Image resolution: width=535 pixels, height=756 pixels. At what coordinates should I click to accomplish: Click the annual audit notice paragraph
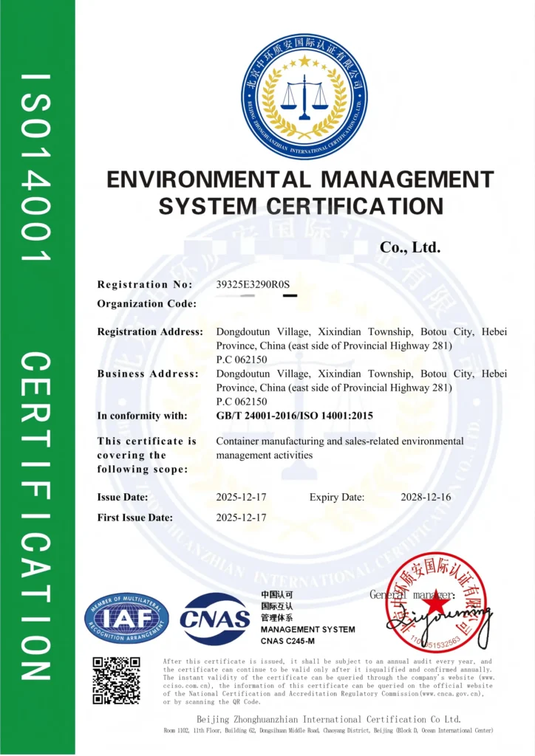coord(329,681)
